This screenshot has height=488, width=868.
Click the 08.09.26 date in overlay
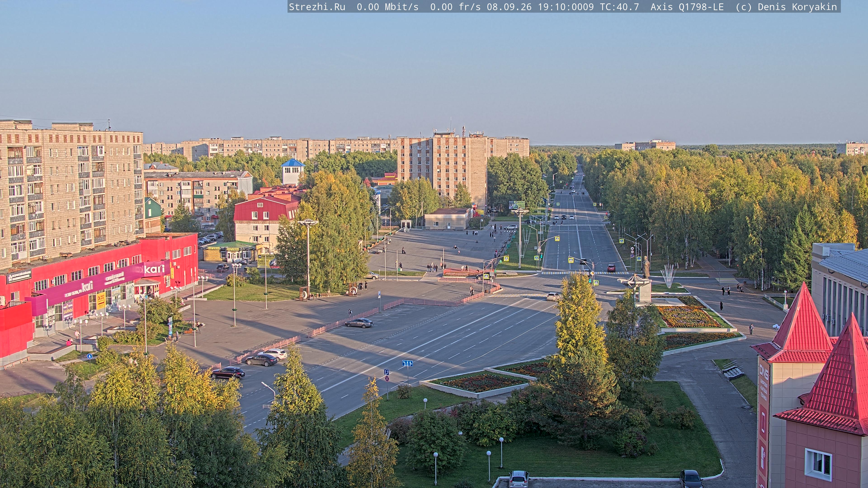coord(509,7)
